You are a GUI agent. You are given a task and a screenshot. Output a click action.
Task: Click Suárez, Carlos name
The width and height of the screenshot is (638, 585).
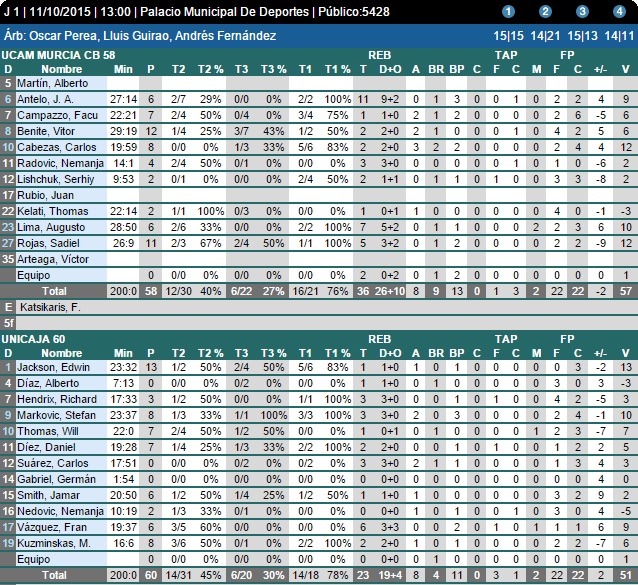click(52, 463)
